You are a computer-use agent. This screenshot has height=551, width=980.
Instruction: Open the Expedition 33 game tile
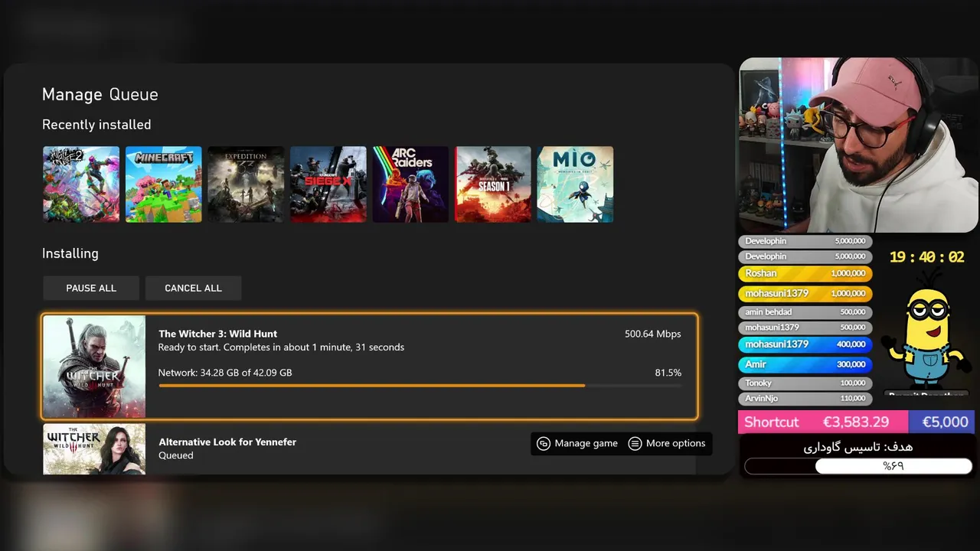click(x=246, y=184)
